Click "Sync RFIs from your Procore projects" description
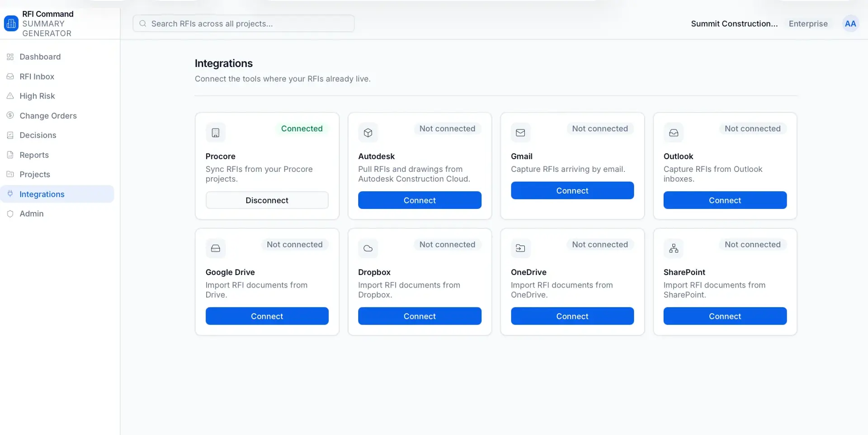The height and width of the screenshot is (435, 868). [x=259, y=174]
